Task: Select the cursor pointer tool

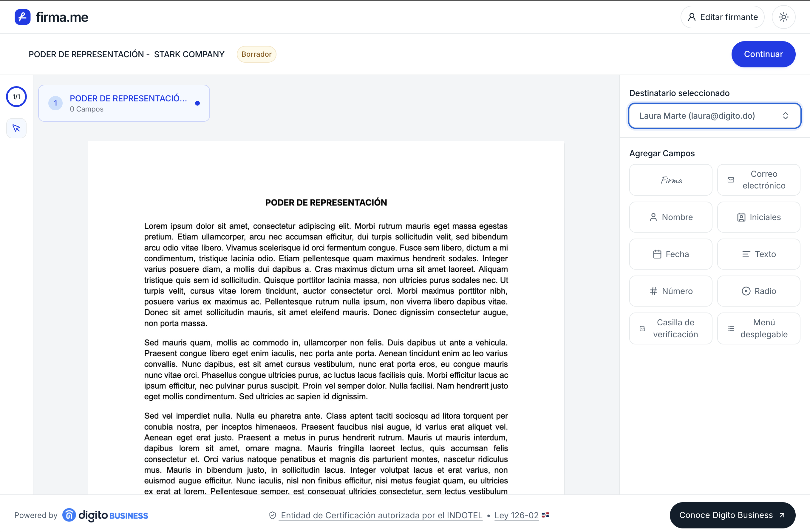Action: (x=16, y=128)
